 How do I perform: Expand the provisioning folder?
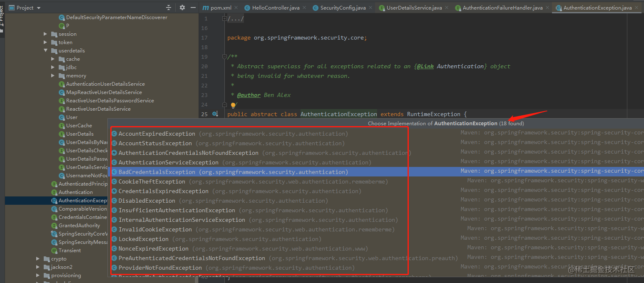[x=38, y=276]
